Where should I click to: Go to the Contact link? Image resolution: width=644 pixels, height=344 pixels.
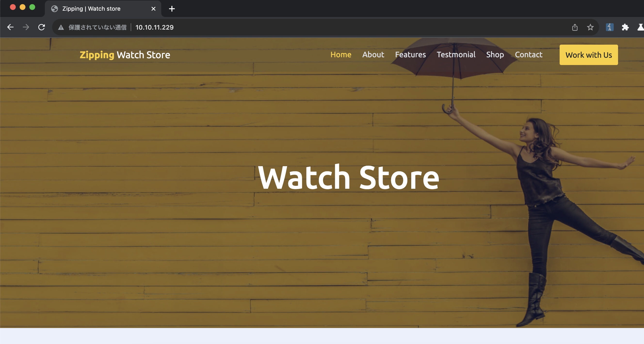529,55
